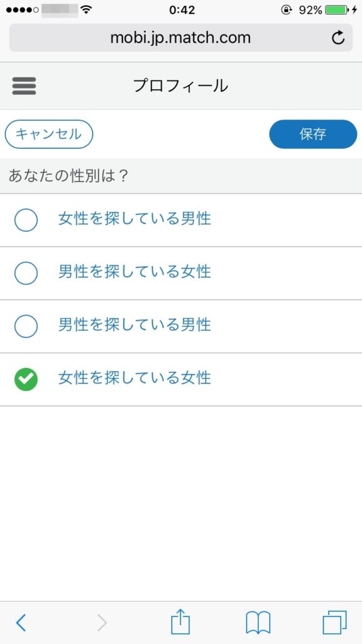Viewport: 362px width, 644px height.
Task: Tap the Safari forward arrow
Action: tap(102, 623)
